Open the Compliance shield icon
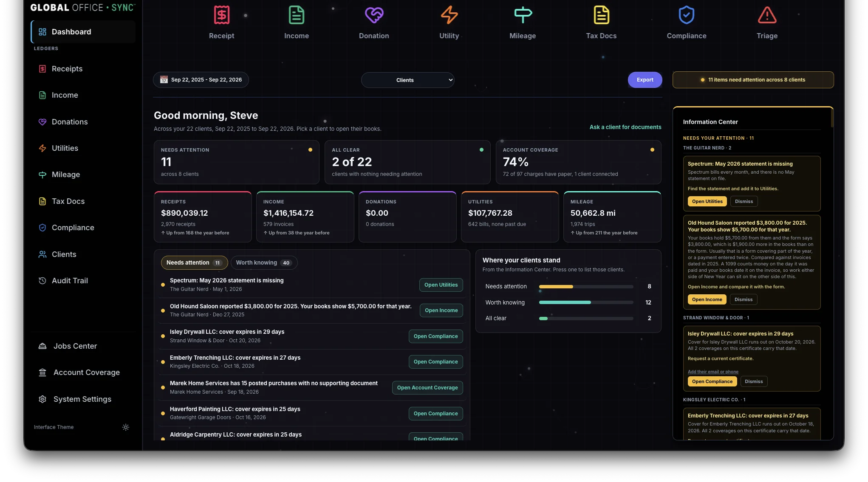The height and width of the screenshot is (482, 868). click(686, 15)
